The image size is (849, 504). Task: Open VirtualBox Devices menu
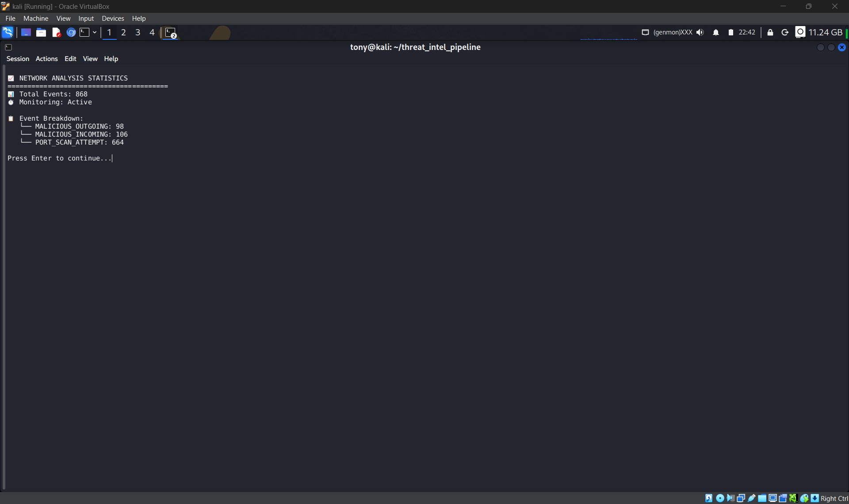[x=113, y=18]
